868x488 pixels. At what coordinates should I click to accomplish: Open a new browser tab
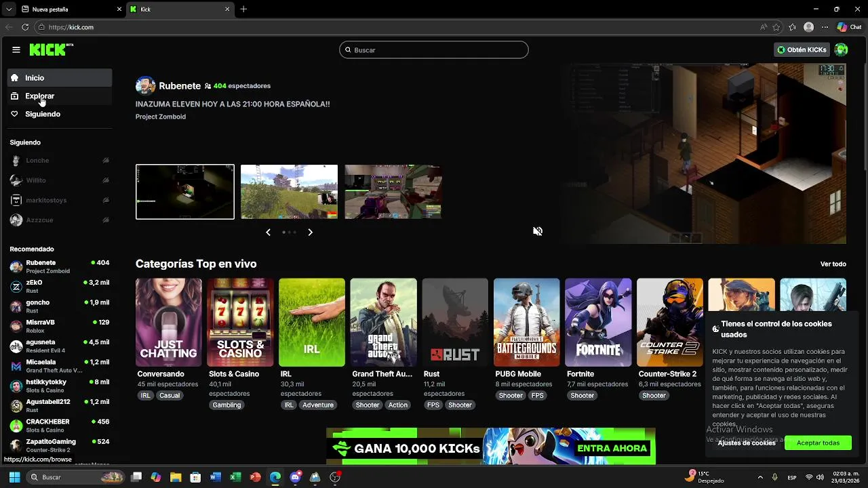(x=243, y=9)
